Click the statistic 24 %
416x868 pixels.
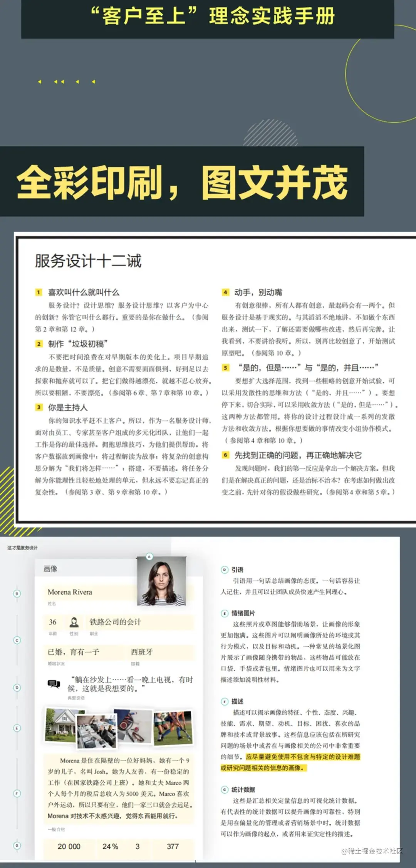point(110,846)
